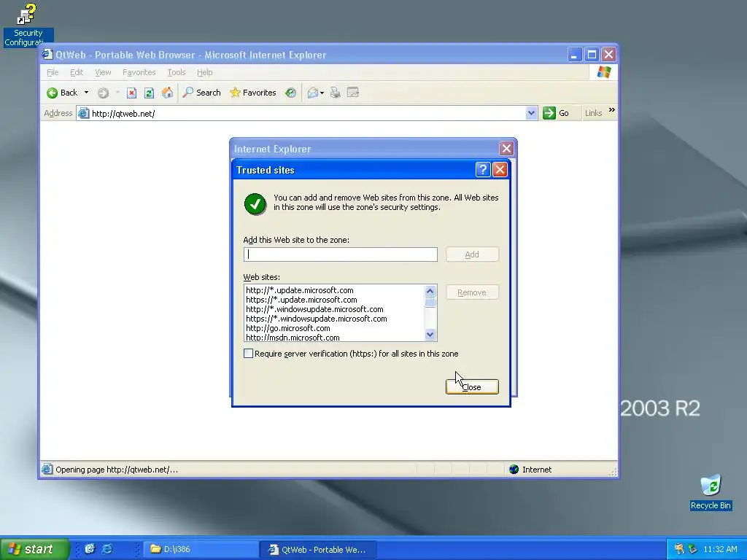Click the green Go button
Image resolution: width=747 pixels, height=560 pixels.
coord(557,113)
